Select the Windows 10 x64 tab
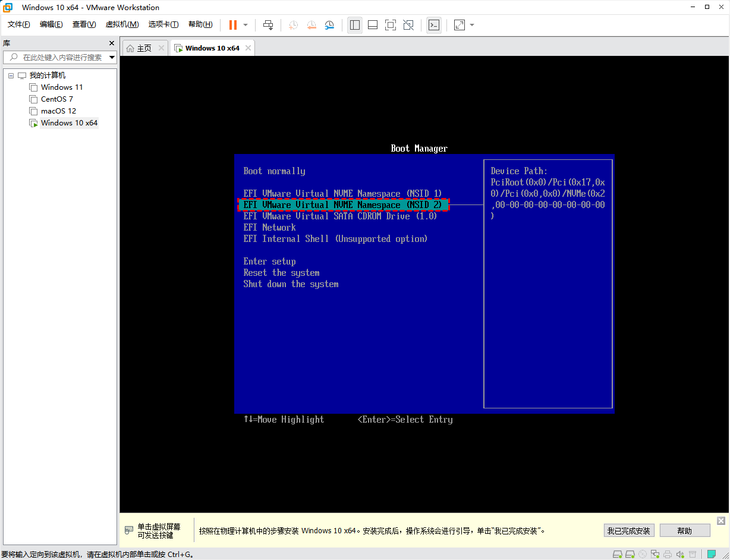Viewport: 730px width, 560px height. coord(212,48)
